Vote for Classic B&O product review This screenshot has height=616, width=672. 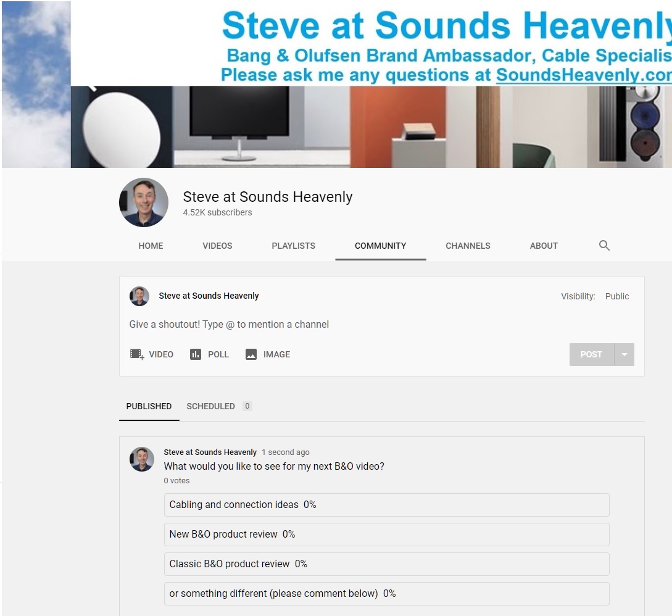(x=386, y=564)
